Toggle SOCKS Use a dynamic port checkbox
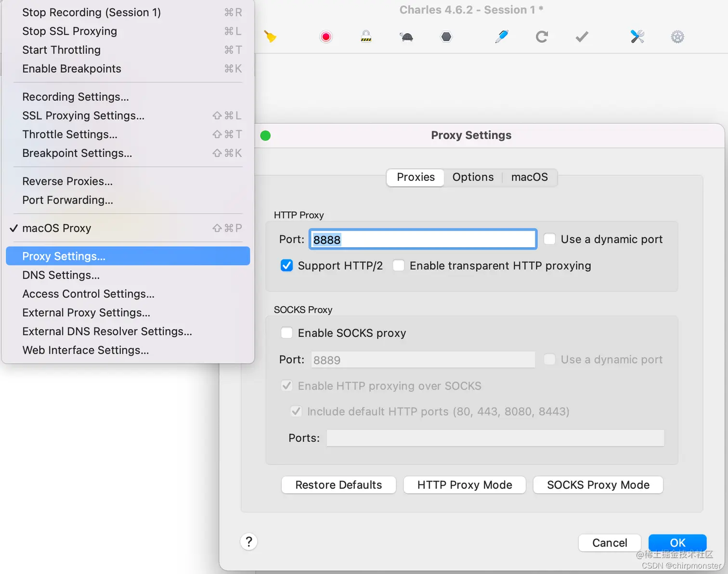Viewport: 728px width, 574px height. pyautogui.click(x=549, y=359)
